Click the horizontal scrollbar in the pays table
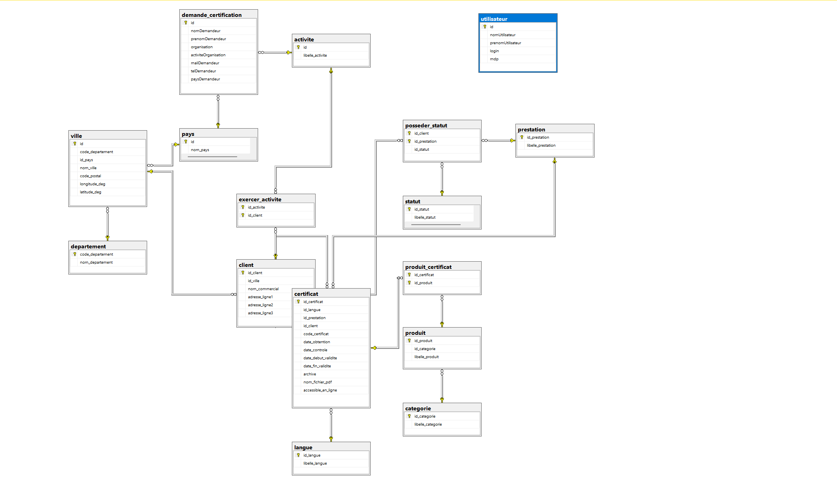Screen dimensions: 837x504 click(212, 156)
